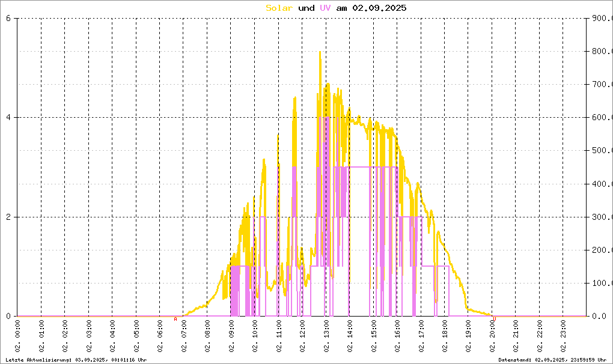Click time label "02. 03:00"
The width and height of the screenshot is (613, 364).
coord(89,336)
